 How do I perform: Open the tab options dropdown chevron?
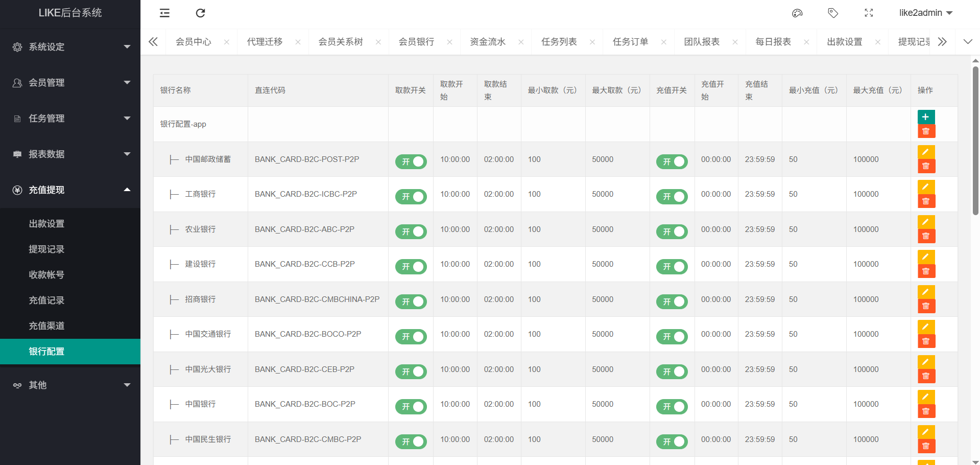[x=968, y=42]
